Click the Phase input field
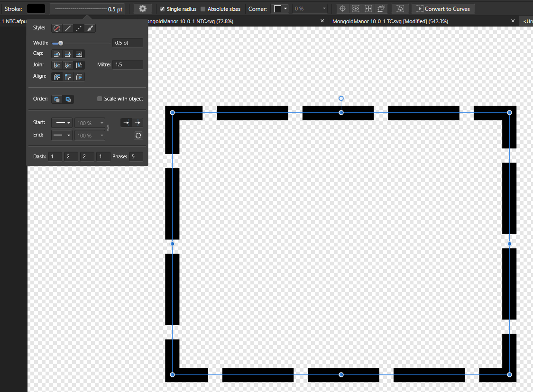The image size is (533, 392). pos(136,156)
